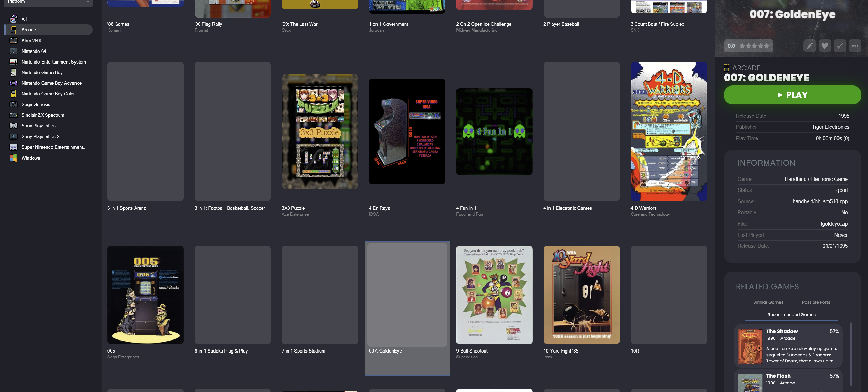Click the 3 Count Bout / Fire Suplex title
Viewport: 868px width, 392px height.
pos(657,24)
